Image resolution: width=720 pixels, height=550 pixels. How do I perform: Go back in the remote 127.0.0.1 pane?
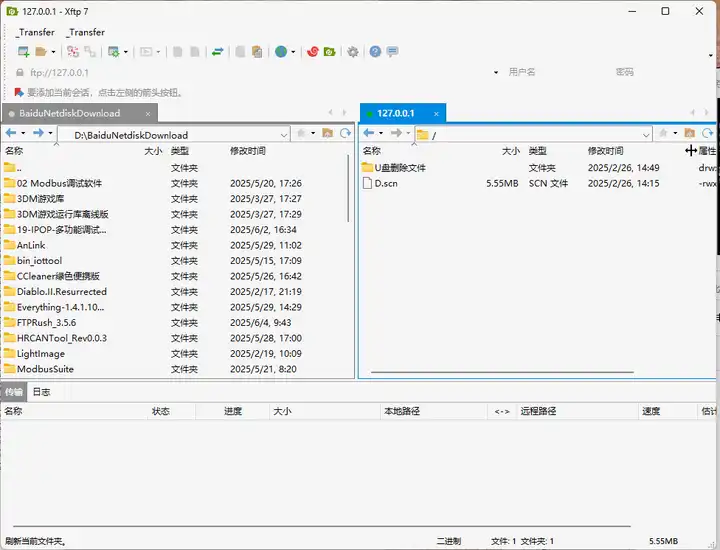[369, 133]
